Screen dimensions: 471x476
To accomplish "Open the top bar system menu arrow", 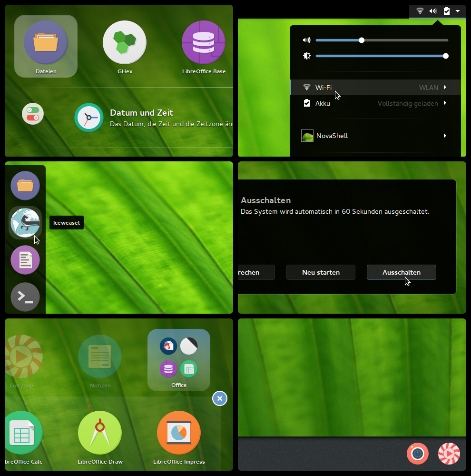I will (458, 11).
